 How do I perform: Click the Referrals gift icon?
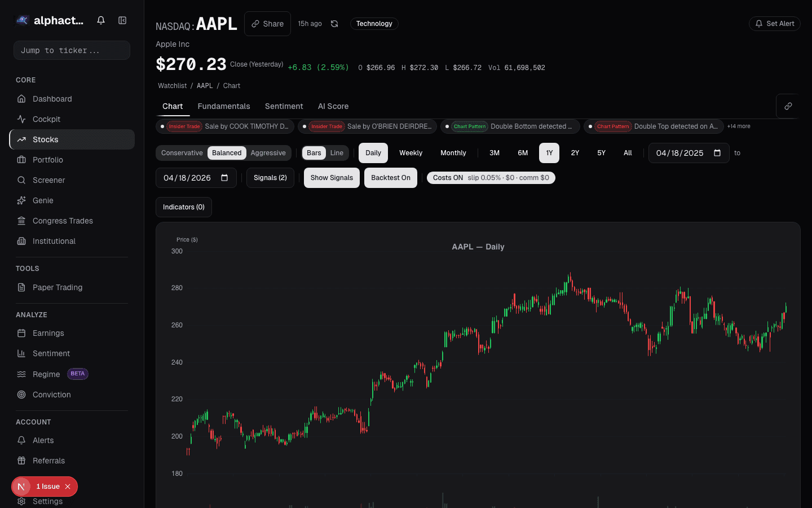(x=21, y=461)
